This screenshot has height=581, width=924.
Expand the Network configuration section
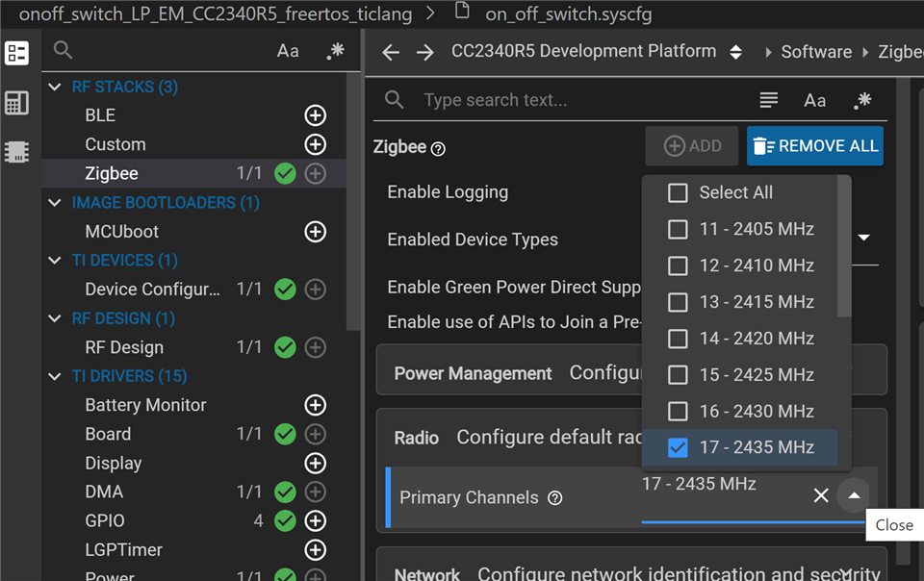tap(631, 572)
